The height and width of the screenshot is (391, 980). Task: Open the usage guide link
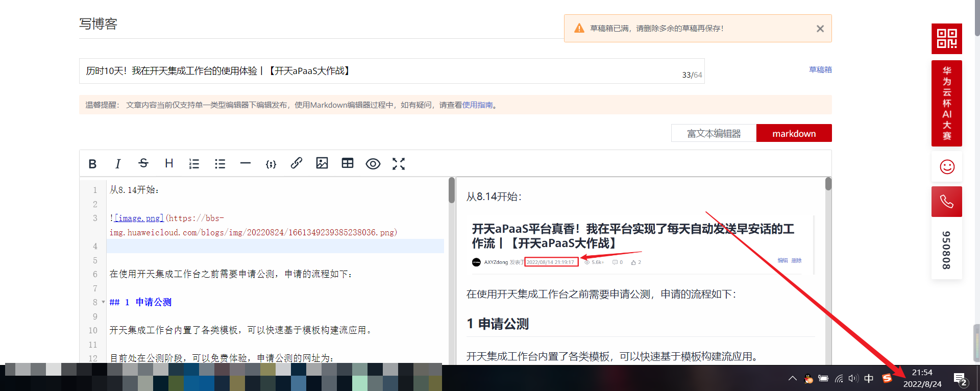pyautogui.click(x=478, y=105)
